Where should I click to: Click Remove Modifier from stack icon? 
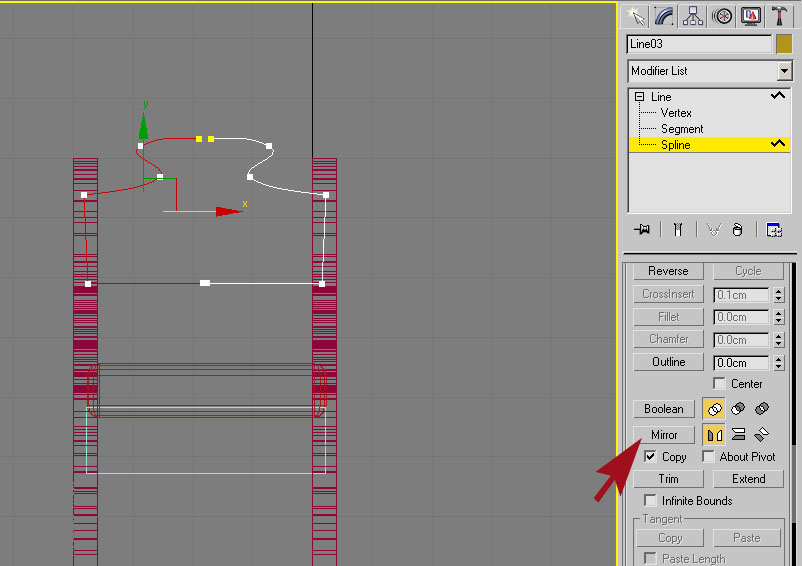(737, 230)
